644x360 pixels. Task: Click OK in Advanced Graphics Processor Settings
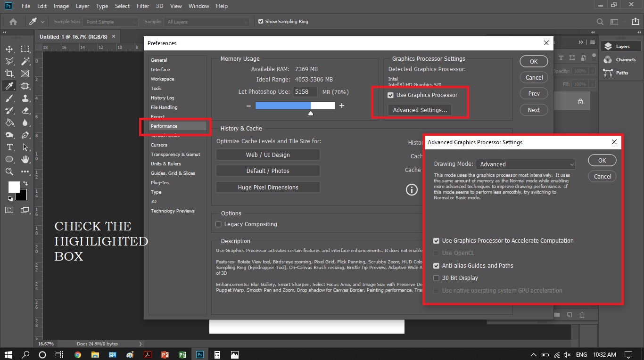pos(602,161)
